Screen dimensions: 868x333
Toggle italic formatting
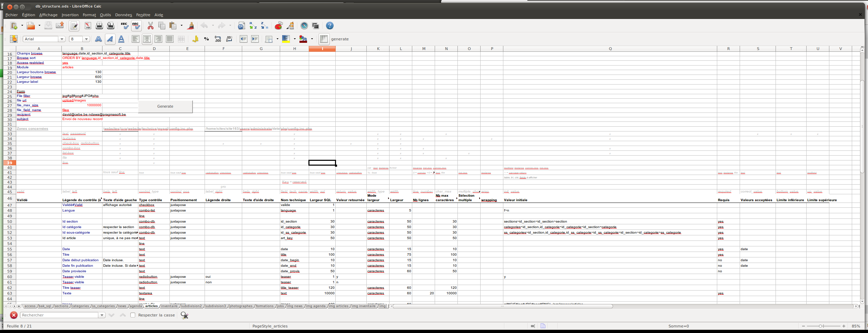(110, 39)
